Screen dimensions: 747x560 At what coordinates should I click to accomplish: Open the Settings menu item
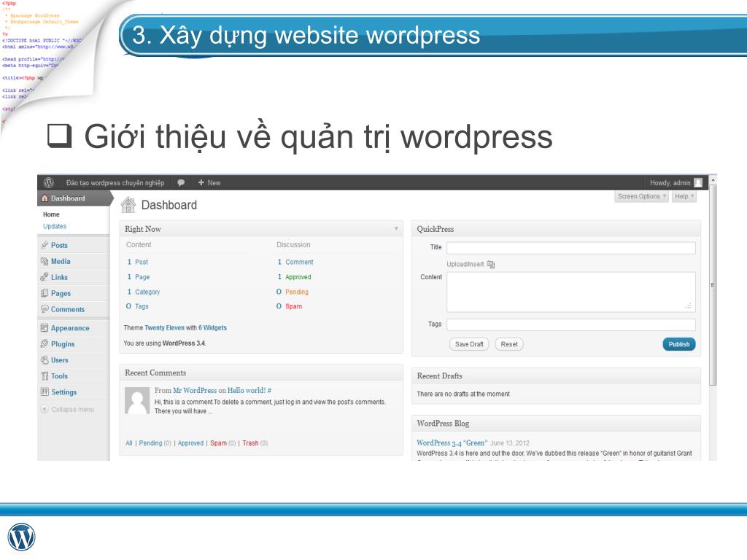pos(64,392)
